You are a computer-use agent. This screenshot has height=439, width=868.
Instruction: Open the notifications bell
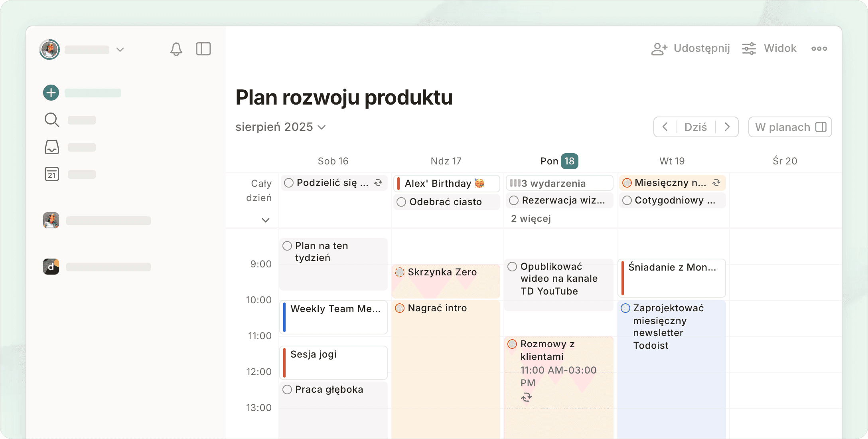tap(176, 49)
